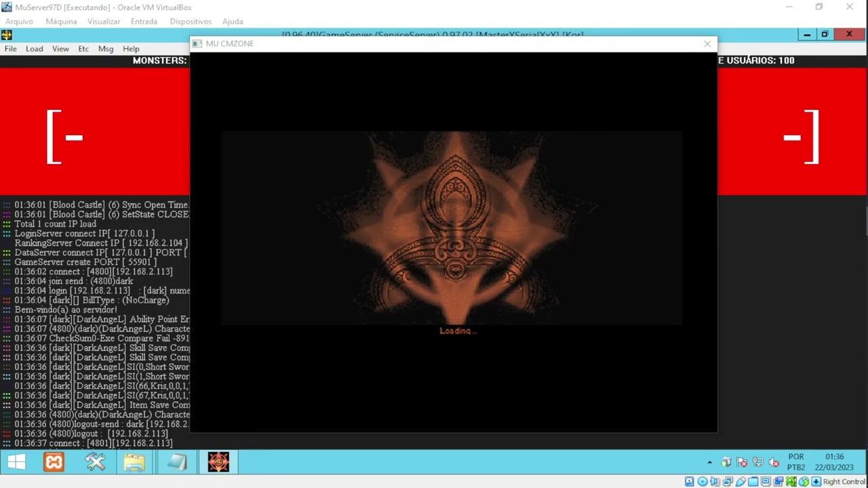Open the GameServer File menu

point(11,49)
